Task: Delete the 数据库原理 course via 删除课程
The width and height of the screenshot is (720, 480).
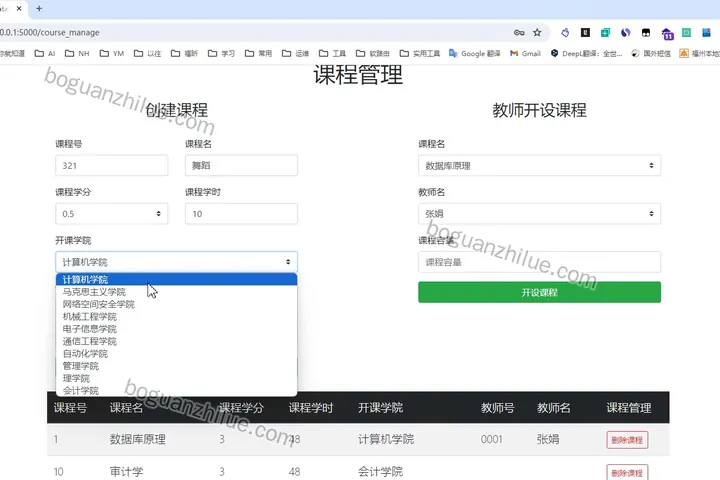Action: click(x=627, y=440)
